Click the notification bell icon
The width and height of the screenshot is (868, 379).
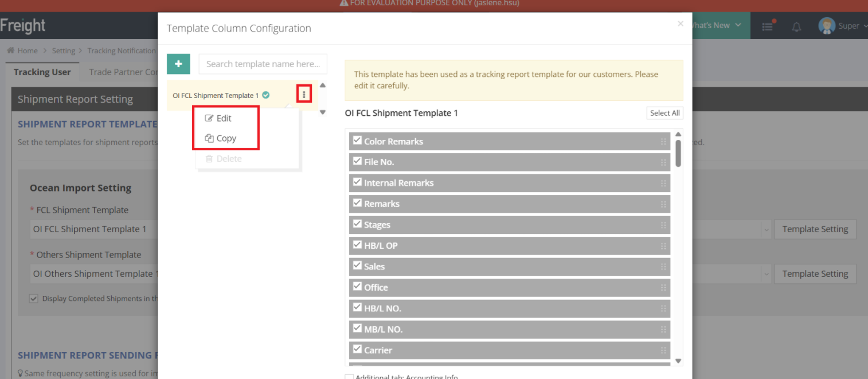tap(796, 26)
